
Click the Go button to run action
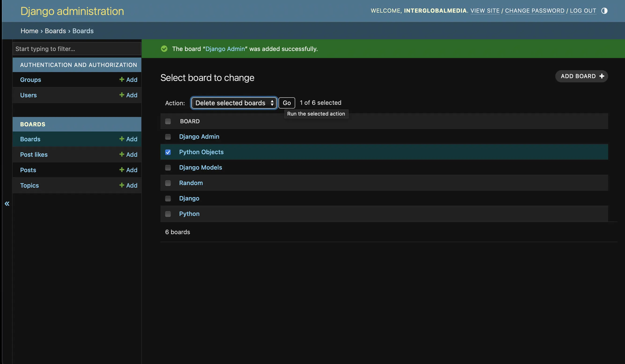287,103
